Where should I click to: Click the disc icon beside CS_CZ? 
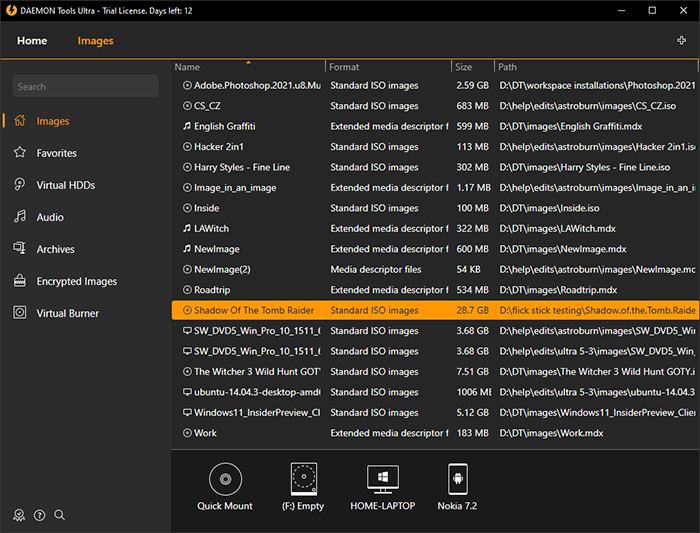[x=187, y=106]
